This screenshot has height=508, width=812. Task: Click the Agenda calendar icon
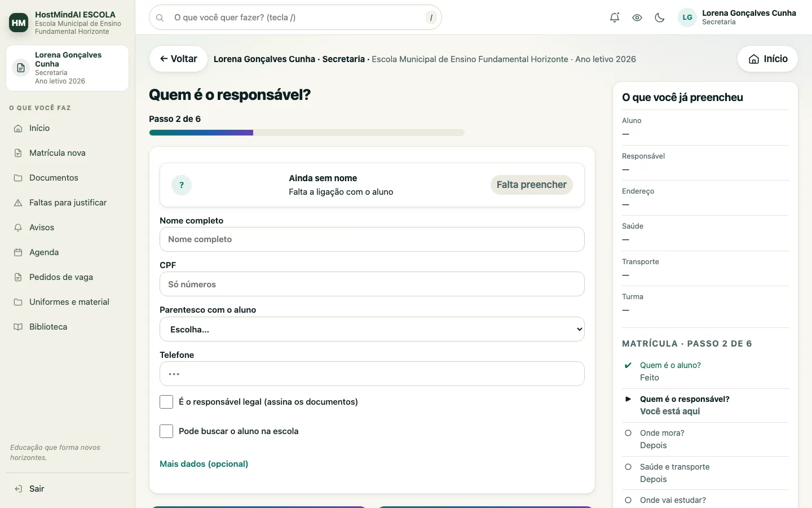tap(18, 252)
